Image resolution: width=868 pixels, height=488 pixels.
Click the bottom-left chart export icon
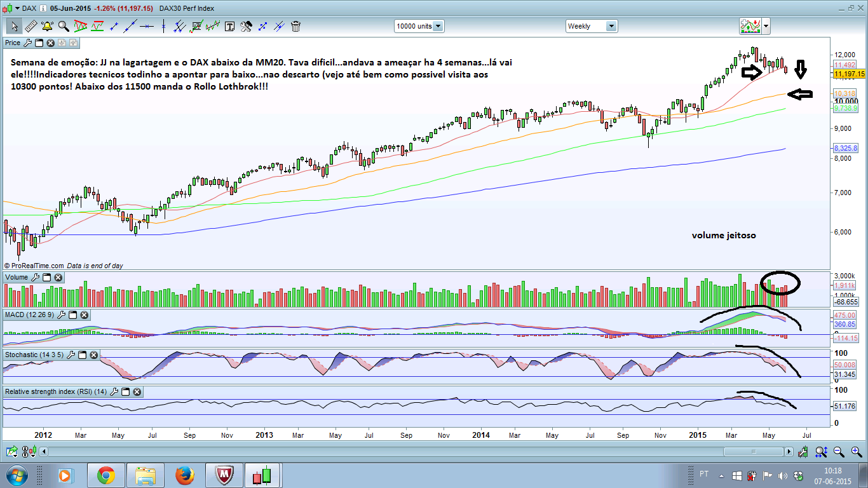(12, 452)
